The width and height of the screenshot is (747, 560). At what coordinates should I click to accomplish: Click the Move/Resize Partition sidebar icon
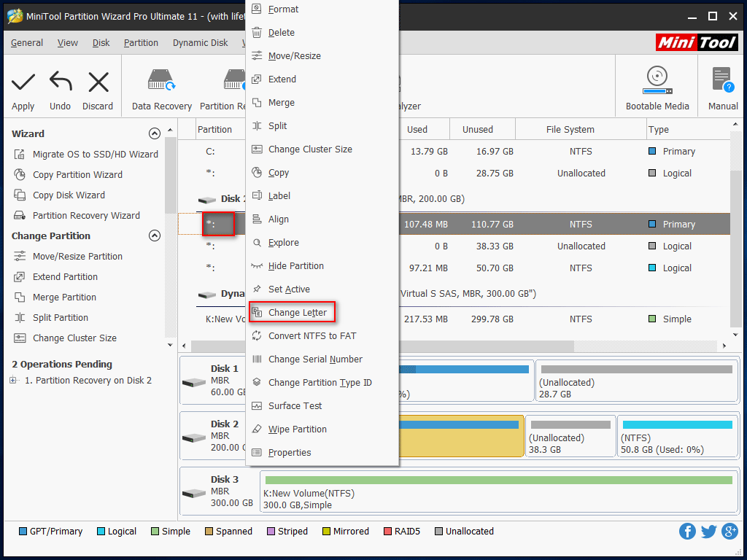20,256
